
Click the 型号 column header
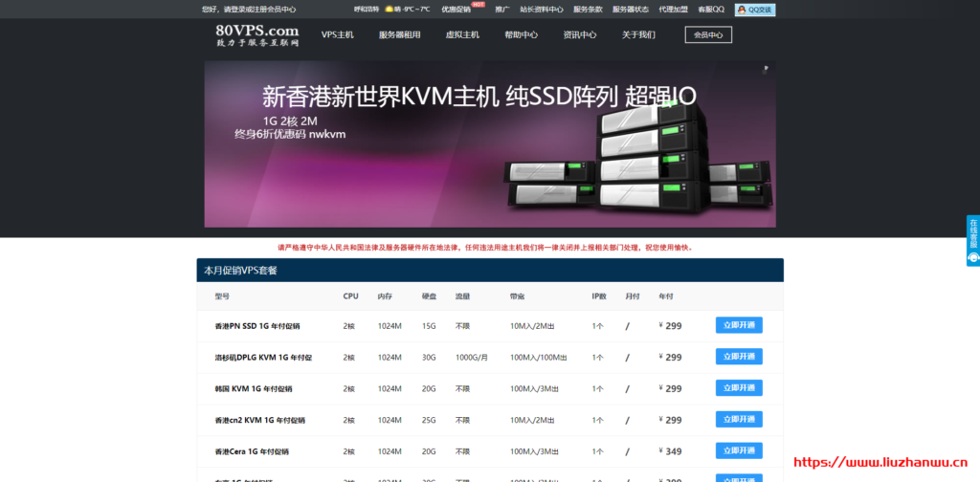[222, 296]
